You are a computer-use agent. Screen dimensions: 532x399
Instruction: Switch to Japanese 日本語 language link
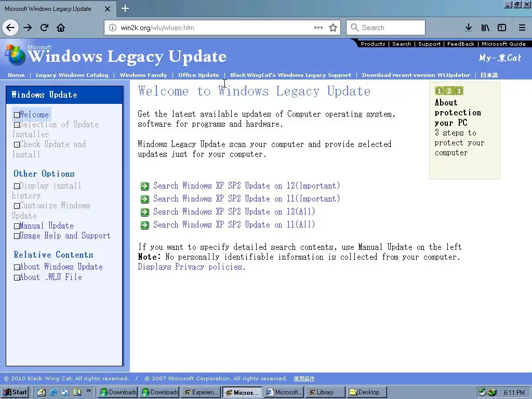tap(489, 75)
